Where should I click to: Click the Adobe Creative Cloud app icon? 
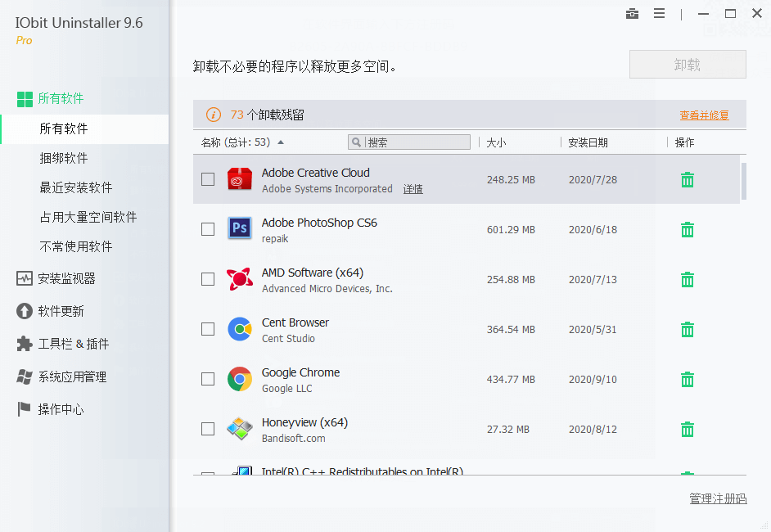coord(240,179)
